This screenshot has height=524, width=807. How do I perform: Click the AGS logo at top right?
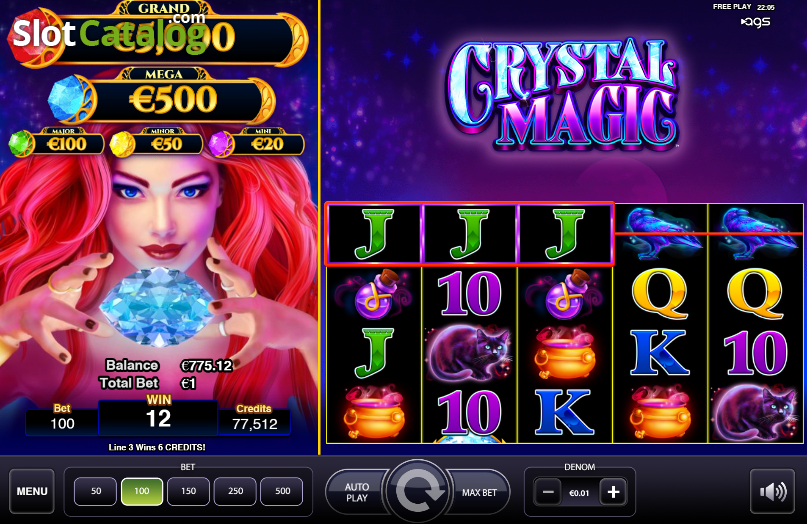tap(755, 22)
